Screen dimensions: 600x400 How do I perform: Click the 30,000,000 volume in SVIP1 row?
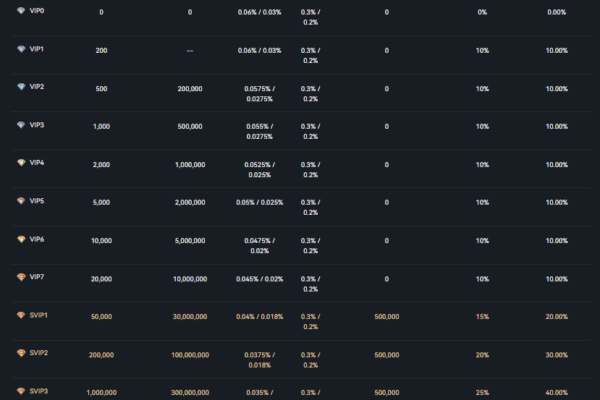pyautogui.click(x=190, y=316)
